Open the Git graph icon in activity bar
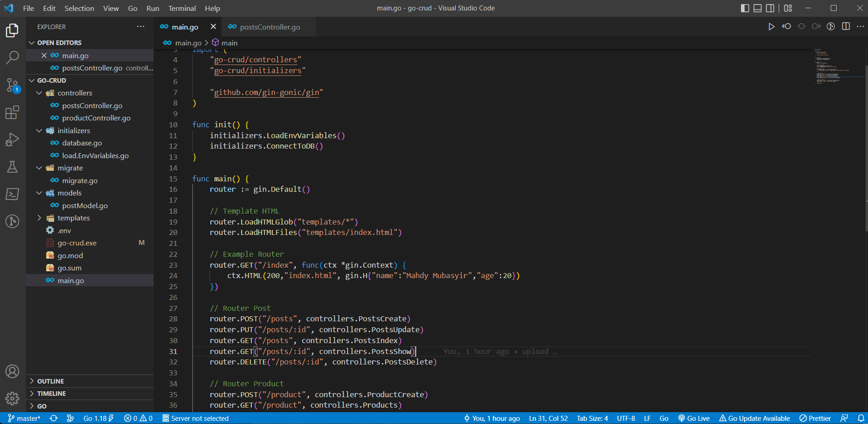 (x=12, y=221)
